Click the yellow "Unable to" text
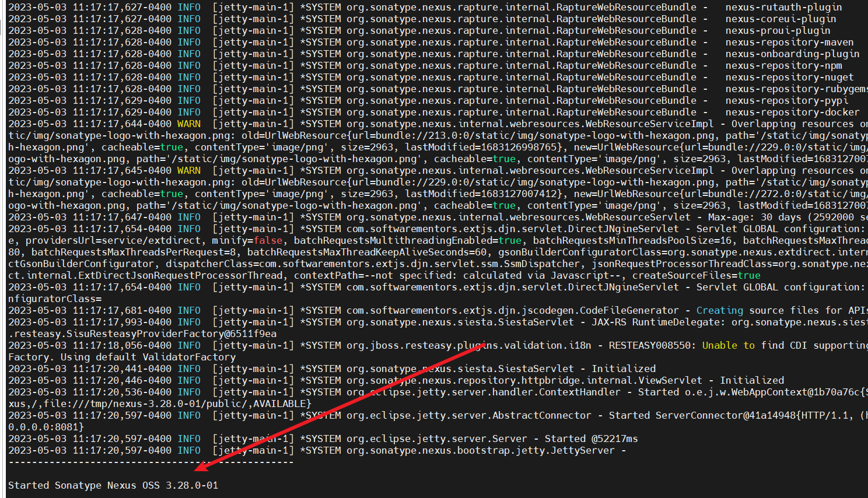The width and height of the screenshot is (868, 498). point(728,345)
